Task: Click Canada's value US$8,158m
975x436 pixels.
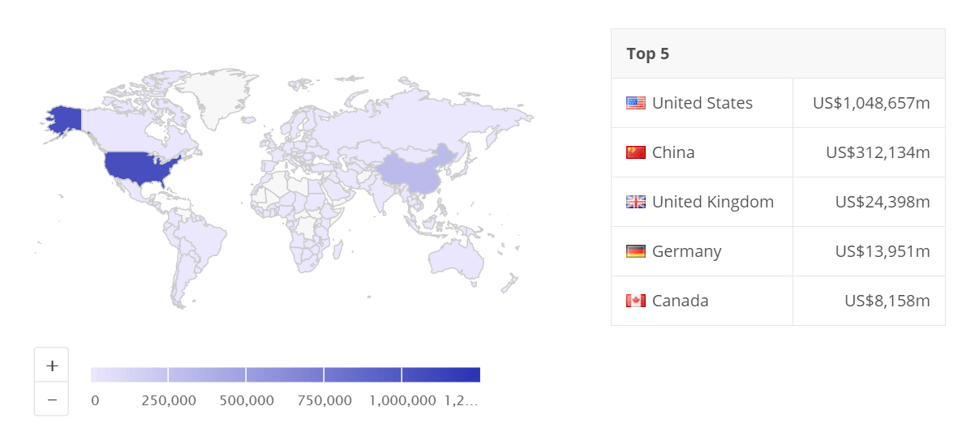Action: (x=887, y=301)
